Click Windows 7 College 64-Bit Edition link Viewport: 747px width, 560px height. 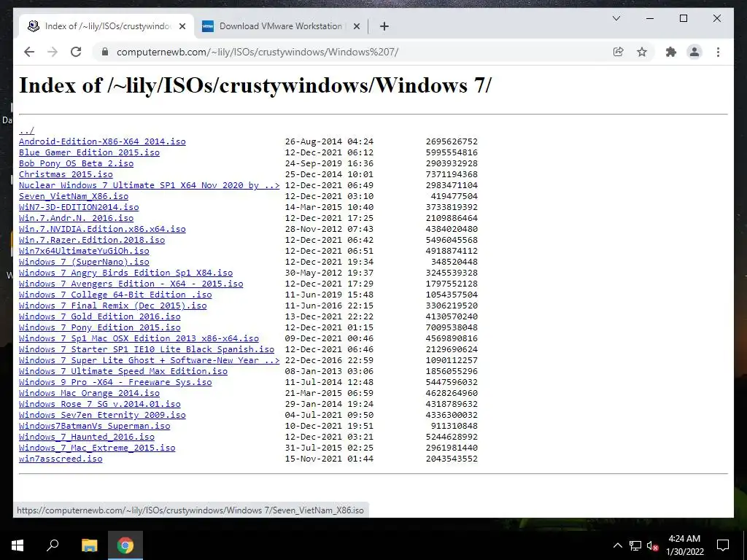click(x=115, y=295)
